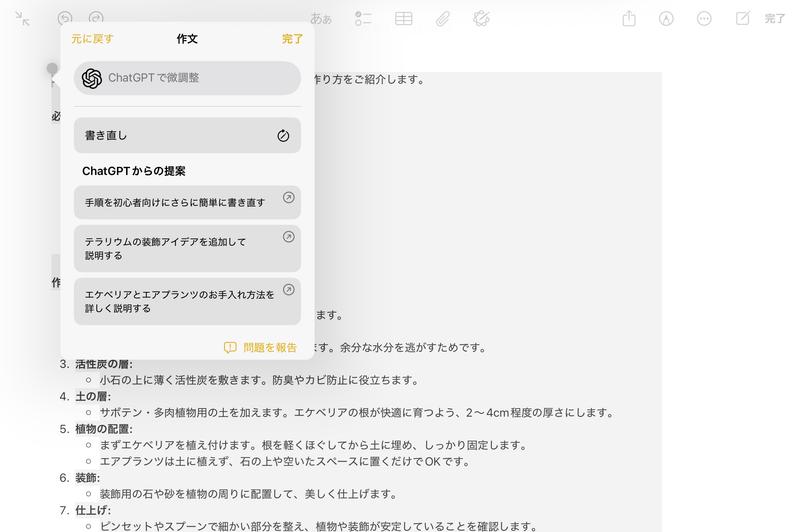The height and width of the screenshot is (532, 800).
Task: Click the paperclip attachment icon
Action: click(x=442, y=19)
